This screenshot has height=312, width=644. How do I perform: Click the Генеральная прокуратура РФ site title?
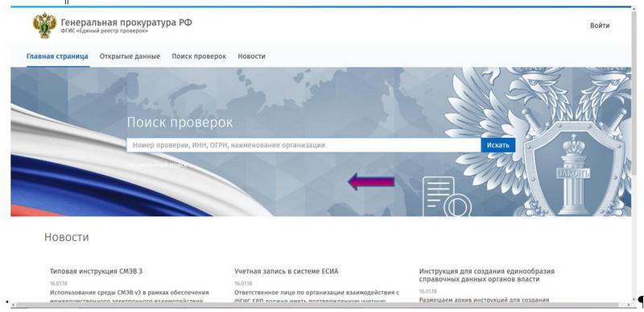pos(126,23)
